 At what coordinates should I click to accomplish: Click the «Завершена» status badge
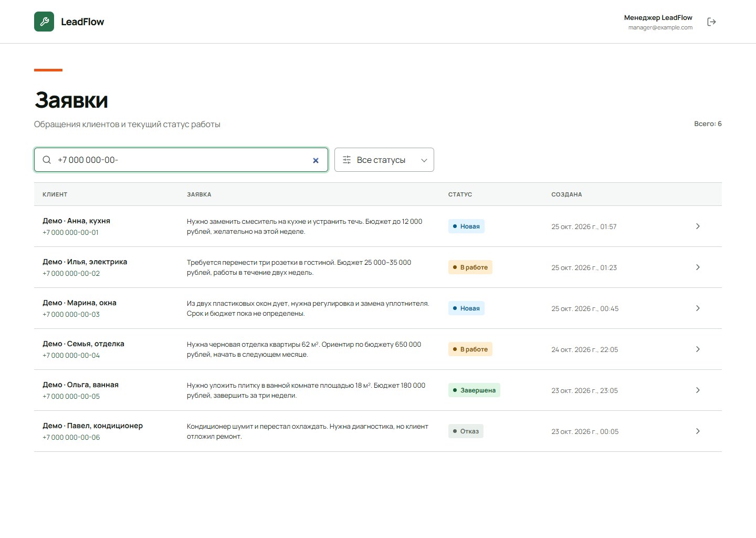(474, 390)
